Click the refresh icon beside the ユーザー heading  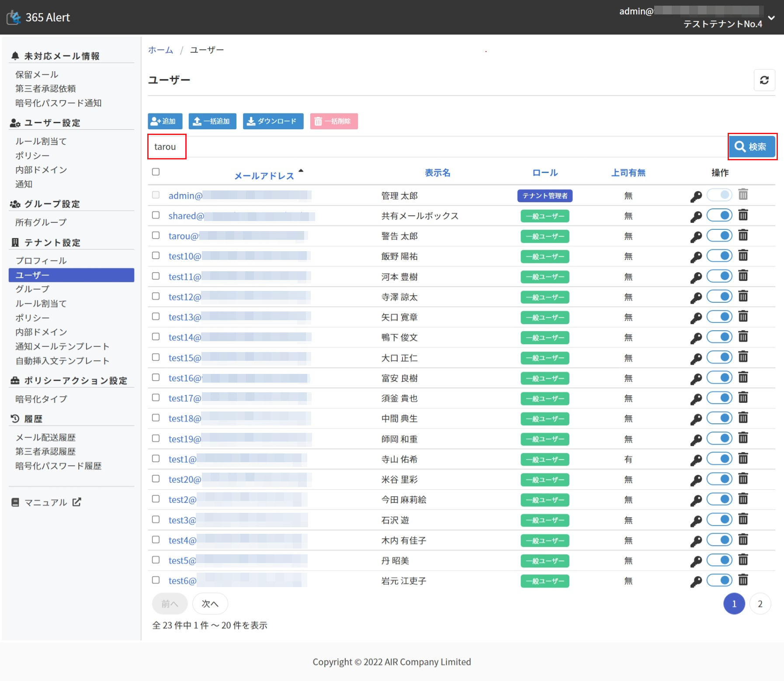[764, 80]
